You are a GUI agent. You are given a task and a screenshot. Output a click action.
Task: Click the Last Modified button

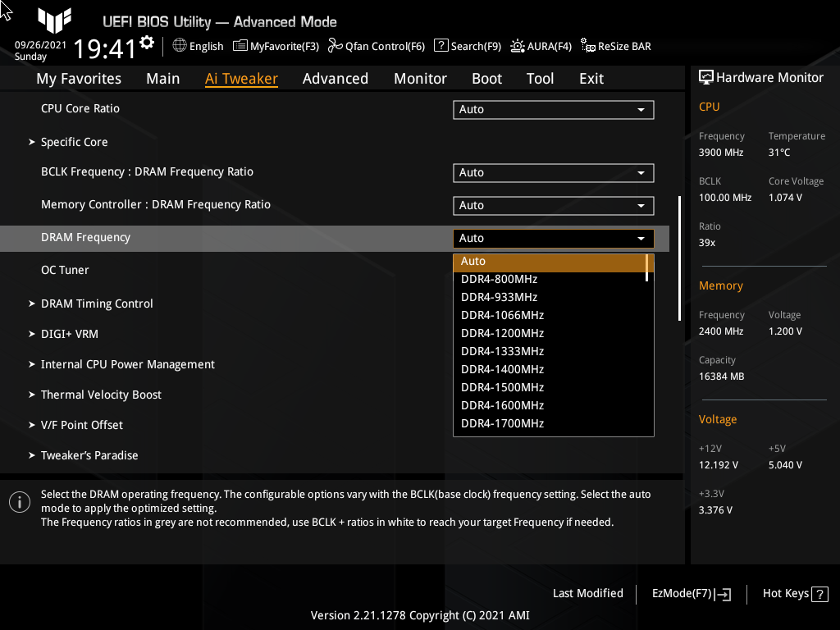[587, 593]
